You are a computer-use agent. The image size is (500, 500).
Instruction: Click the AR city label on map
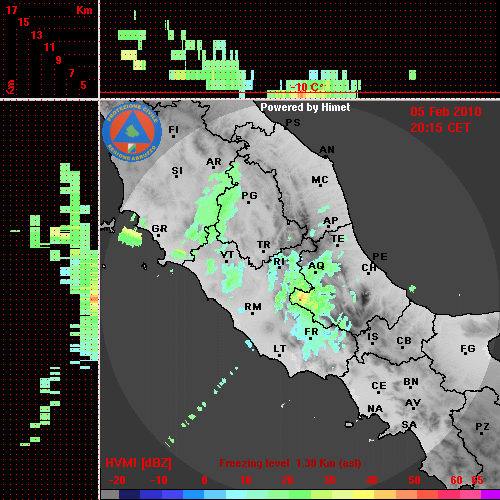[214, 162]
